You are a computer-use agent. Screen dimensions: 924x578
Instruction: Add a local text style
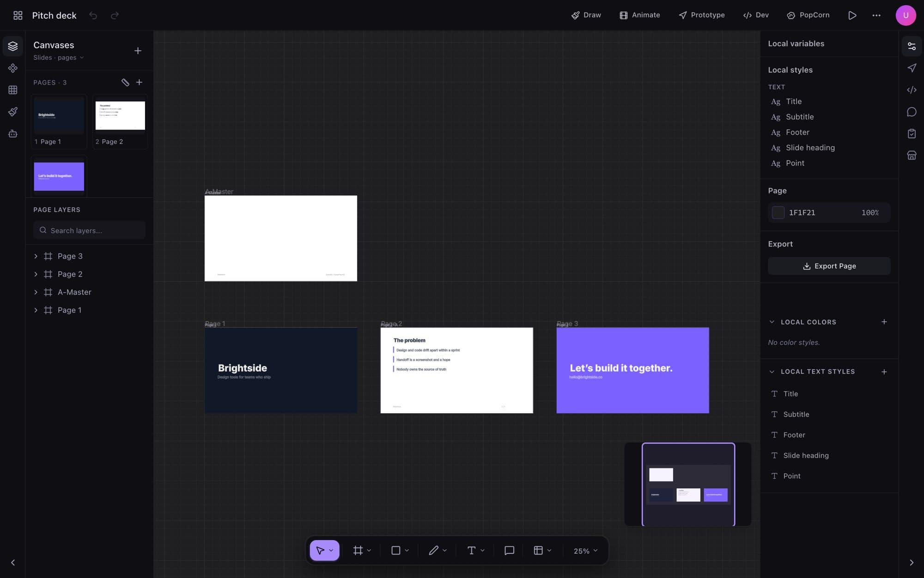pyautogui.click(x=884, y=372)
